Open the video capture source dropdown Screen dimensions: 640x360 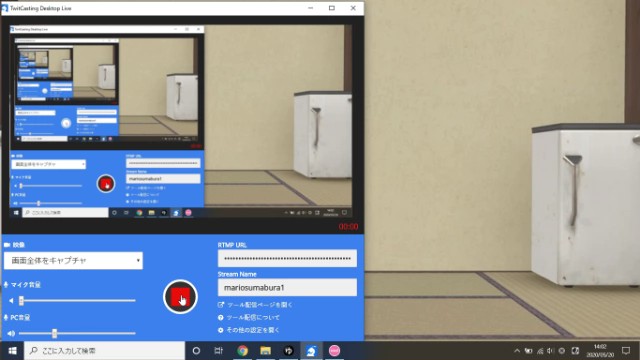tap(73, 260)
